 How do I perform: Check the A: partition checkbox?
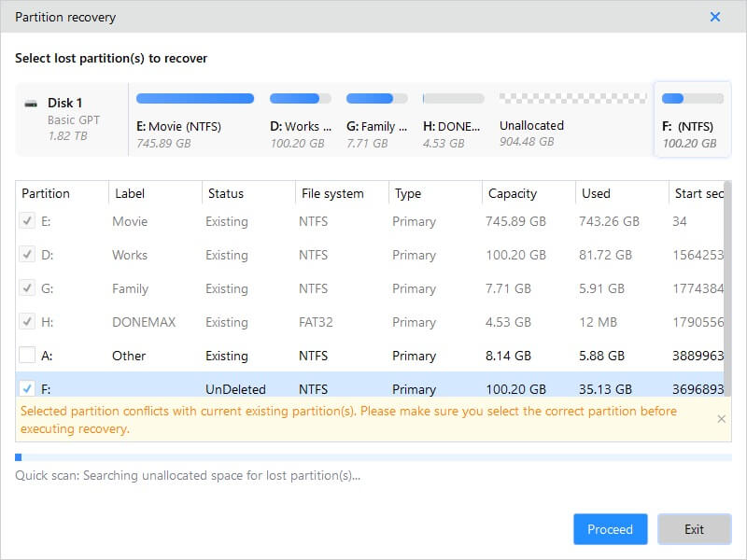pos(27,356)
